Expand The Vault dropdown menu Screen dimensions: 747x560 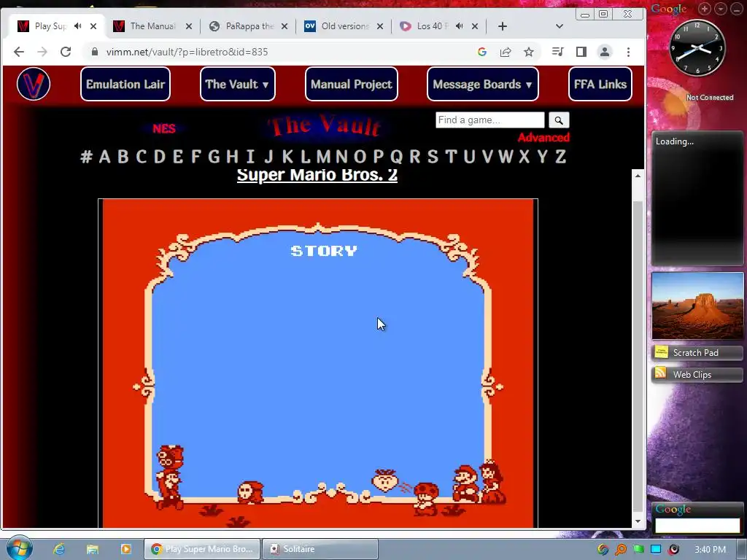point(237,84)
